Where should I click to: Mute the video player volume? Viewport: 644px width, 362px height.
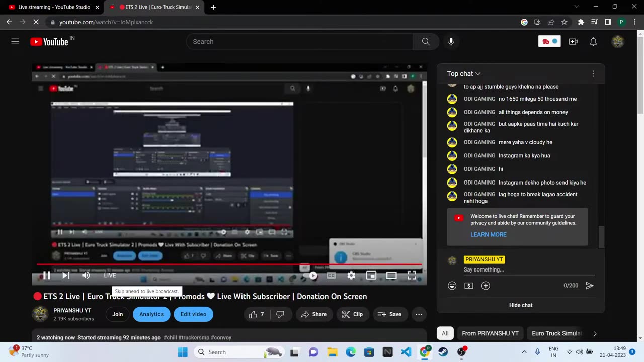coord(86,275)
